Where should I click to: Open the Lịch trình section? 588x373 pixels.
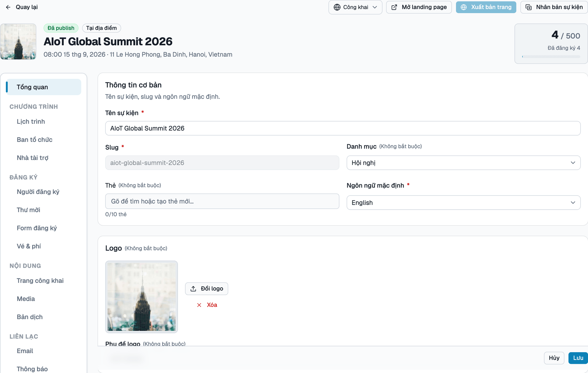coord(31,121)
